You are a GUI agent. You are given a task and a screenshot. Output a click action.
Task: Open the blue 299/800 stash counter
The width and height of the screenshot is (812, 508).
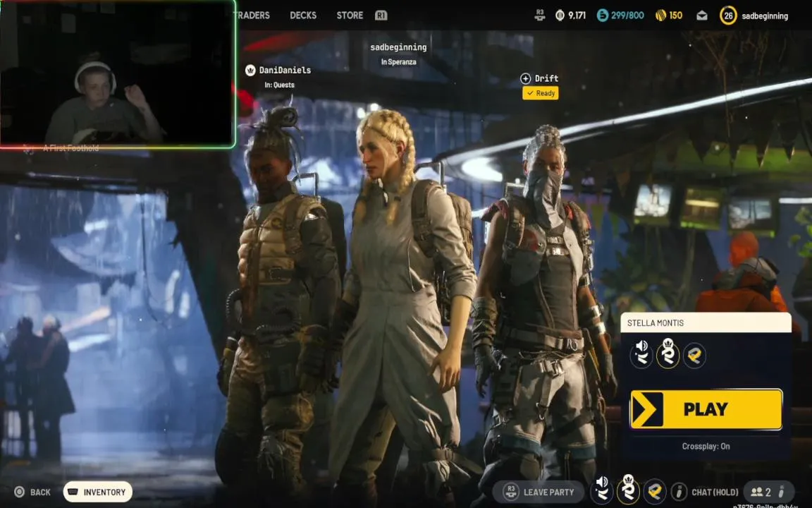click(620, 16)
